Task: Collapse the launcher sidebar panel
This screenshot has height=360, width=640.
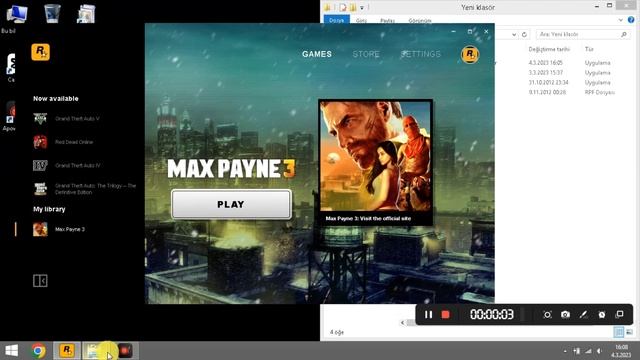Action: point(40,281)
